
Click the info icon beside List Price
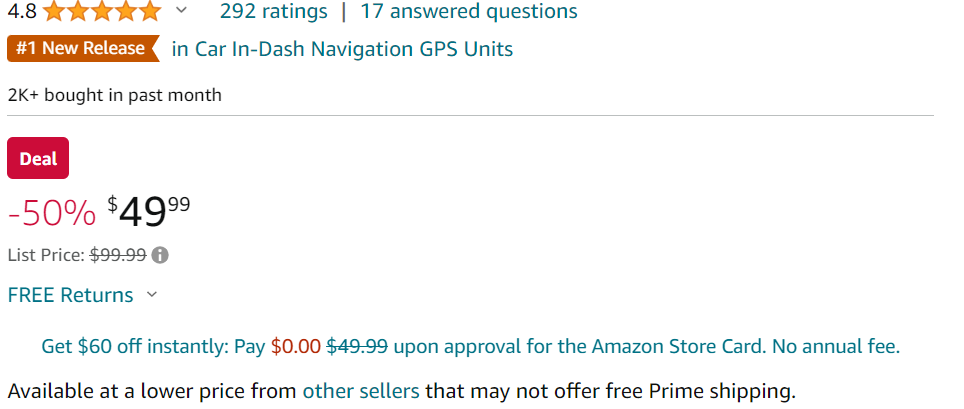click(160, 255)
